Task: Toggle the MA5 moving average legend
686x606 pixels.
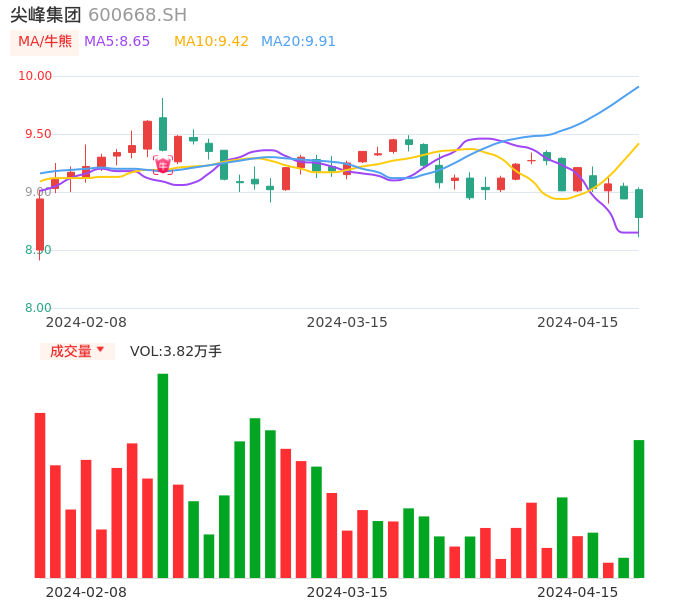Action: point(117,42)
